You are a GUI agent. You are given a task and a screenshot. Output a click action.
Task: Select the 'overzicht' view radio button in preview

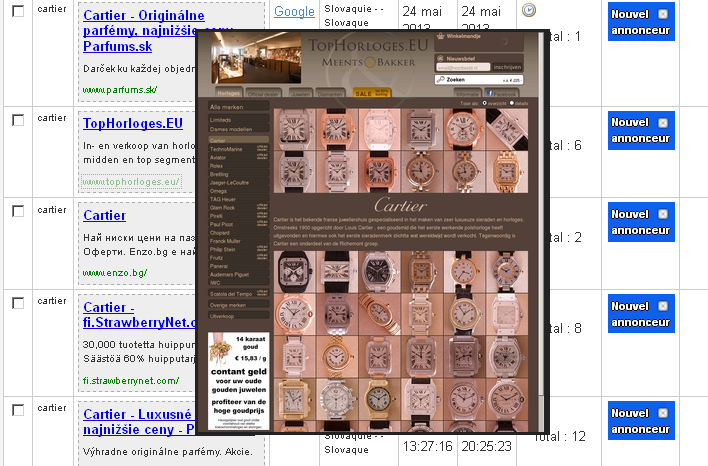[484, 103]
